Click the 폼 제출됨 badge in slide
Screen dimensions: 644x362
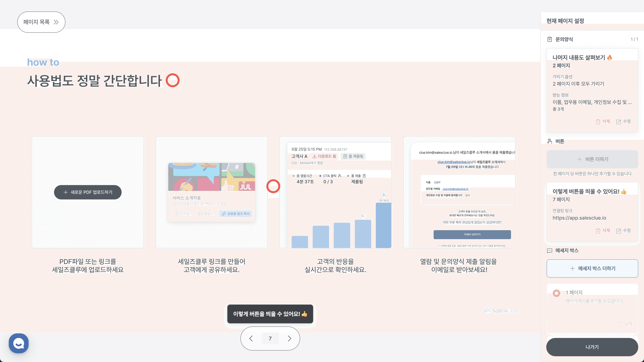tap(353, 156)
